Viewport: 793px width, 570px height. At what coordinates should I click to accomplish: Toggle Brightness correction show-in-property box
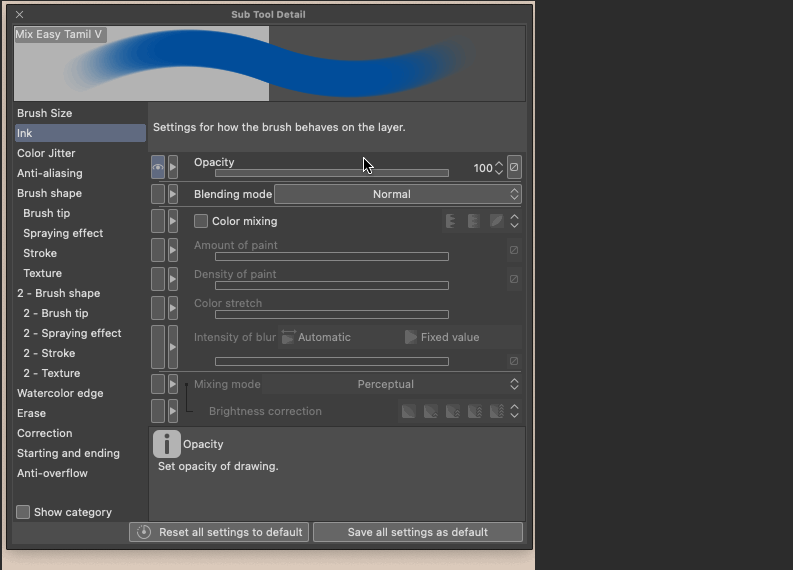pyautogui.click(x=158, y=411)
